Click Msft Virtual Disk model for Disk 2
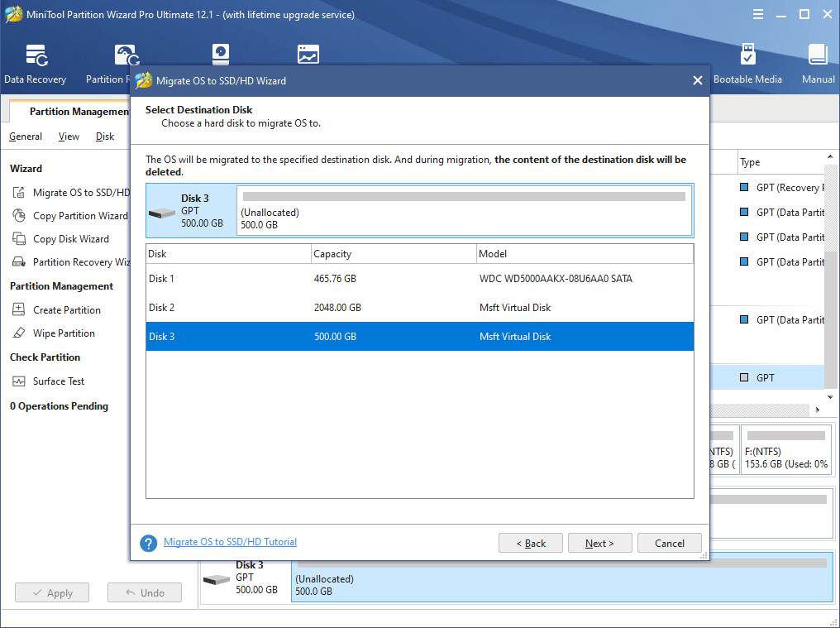840x628 pixels. [515, 307]
